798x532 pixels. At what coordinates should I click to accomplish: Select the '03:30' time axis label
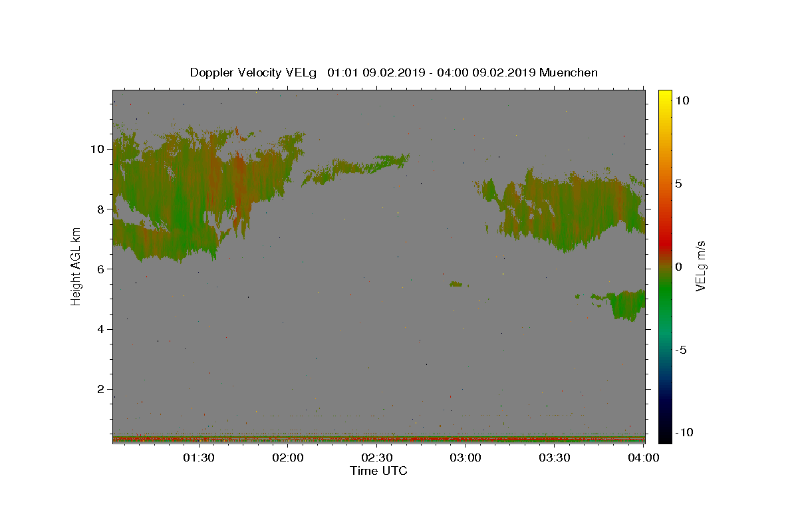pos(555,458)
